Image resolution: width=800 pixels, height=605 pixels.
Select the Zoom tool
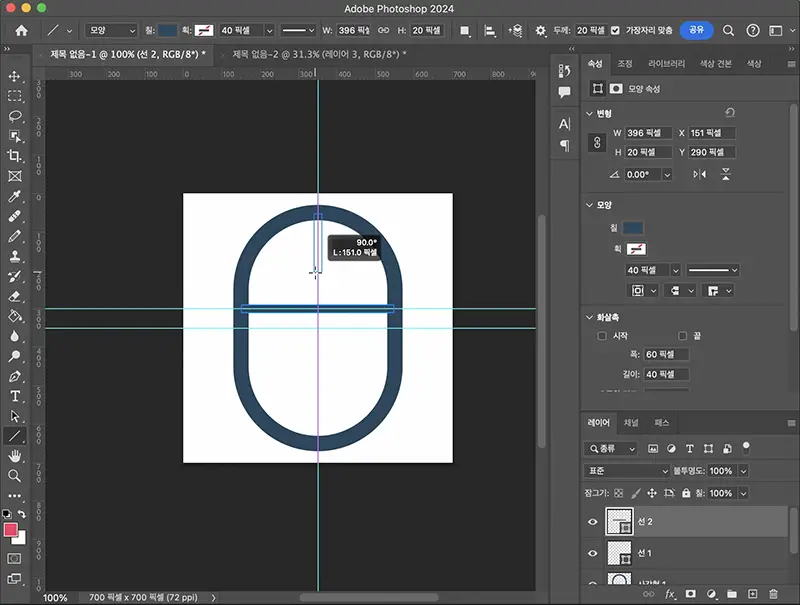coord(14,476)
